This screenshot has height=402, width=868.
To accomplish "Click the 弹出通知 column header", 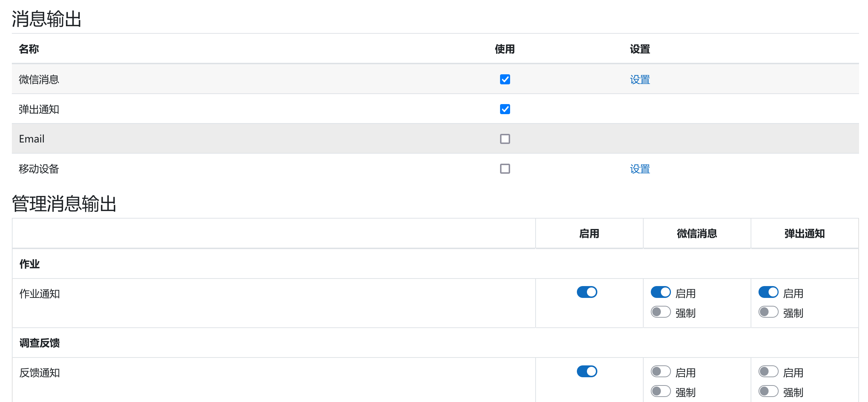I will [x=804, y=234].
